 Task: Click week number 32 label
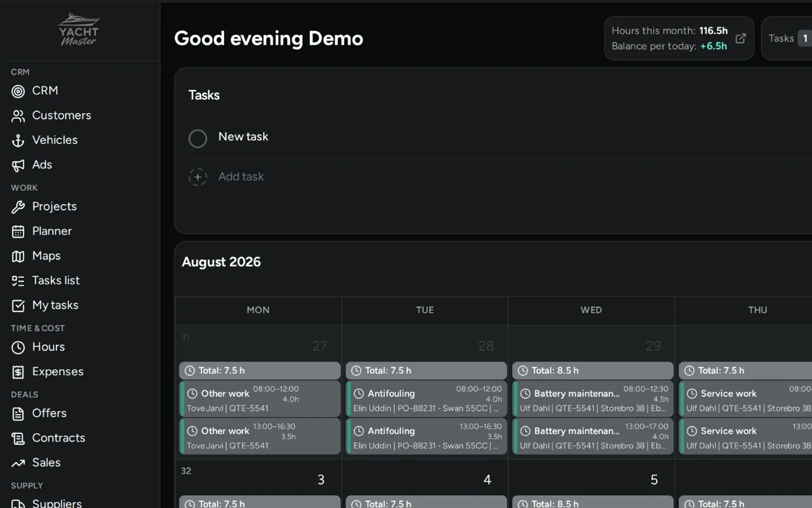(186, 471)
